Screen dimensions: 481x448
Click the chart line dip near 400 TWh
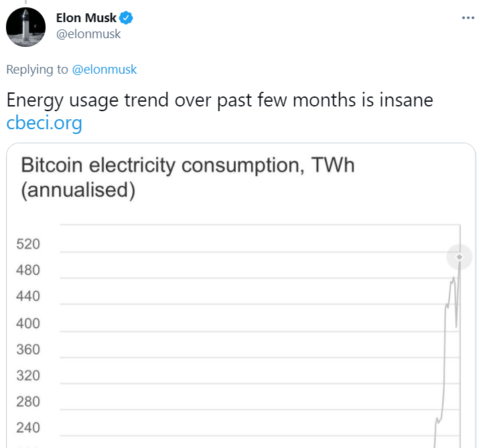(456, 323)
